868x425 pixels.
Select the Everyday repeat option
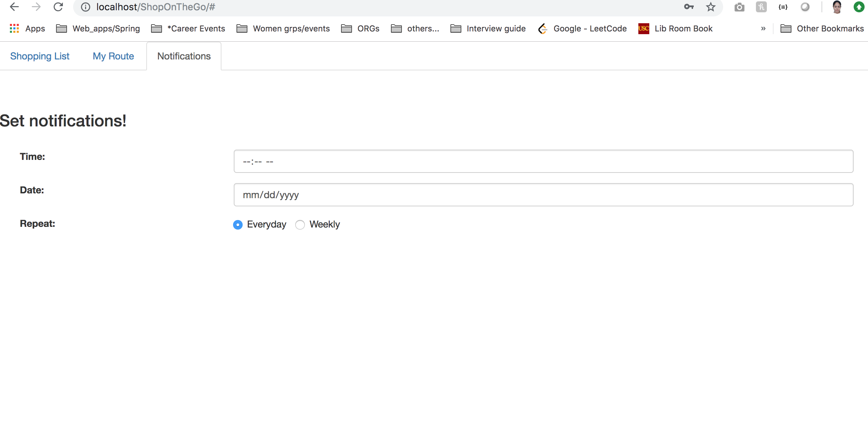coord(238,225)
